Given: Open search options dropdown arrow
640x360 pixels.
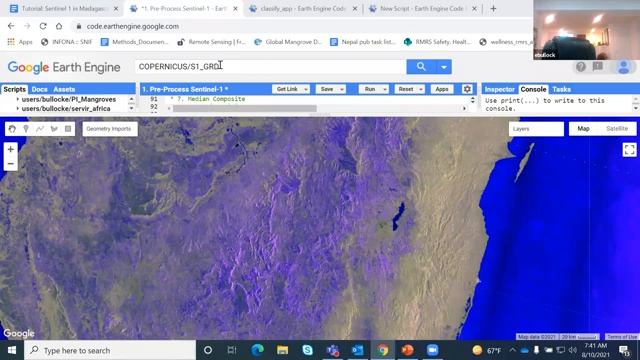Looking at the screenshot, I should coord(444,67).
